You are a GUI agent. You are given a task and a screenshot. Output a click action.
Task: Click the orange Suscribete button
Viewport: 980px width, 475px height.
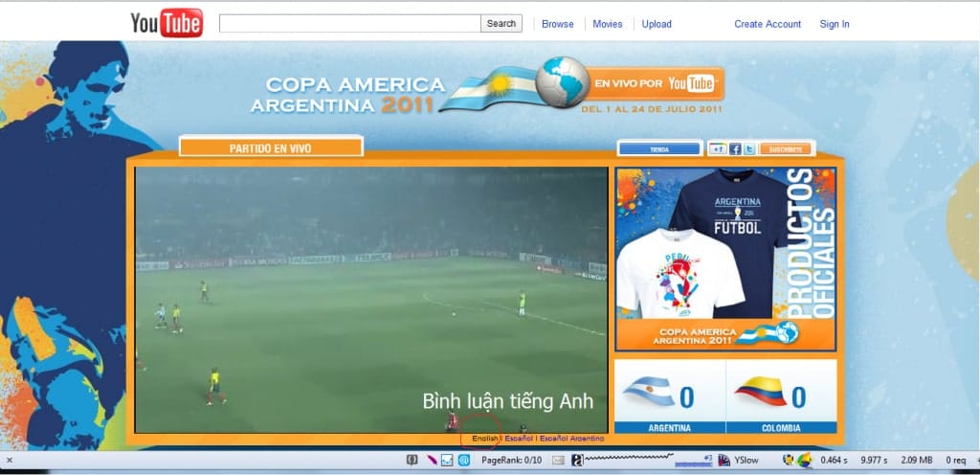point(786,149)
